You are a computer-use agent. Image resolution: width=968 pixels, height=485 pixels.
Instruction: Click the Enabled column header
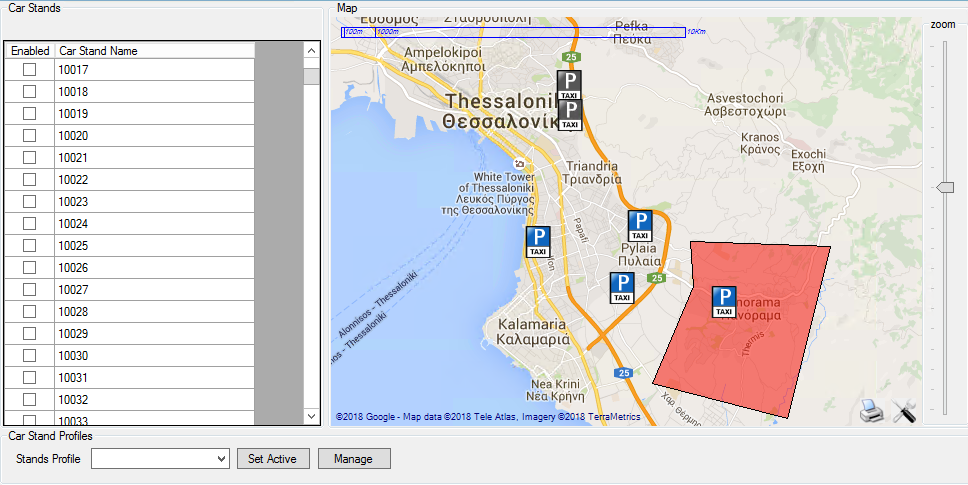pyautogui.click(x=30, y=51)
